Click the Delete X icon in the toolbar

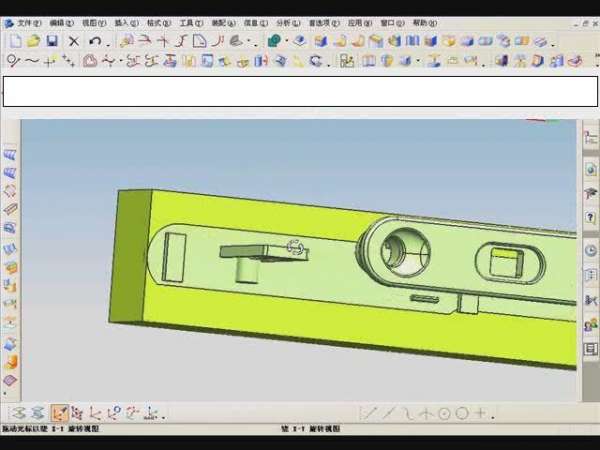coord(73,41)
